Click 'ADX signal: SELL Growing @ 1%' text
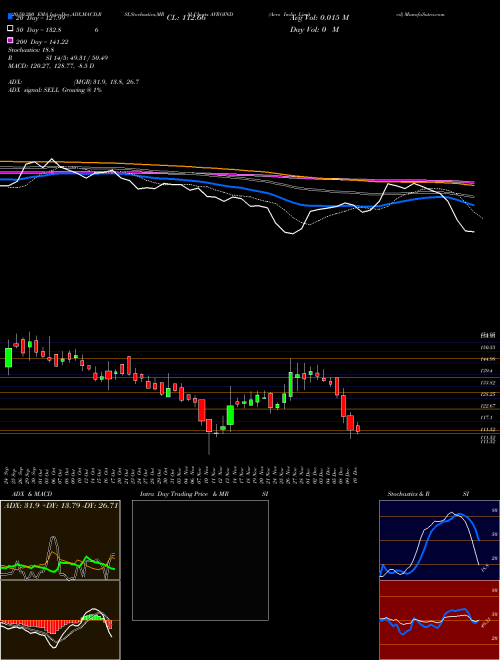 pos(55,90)
